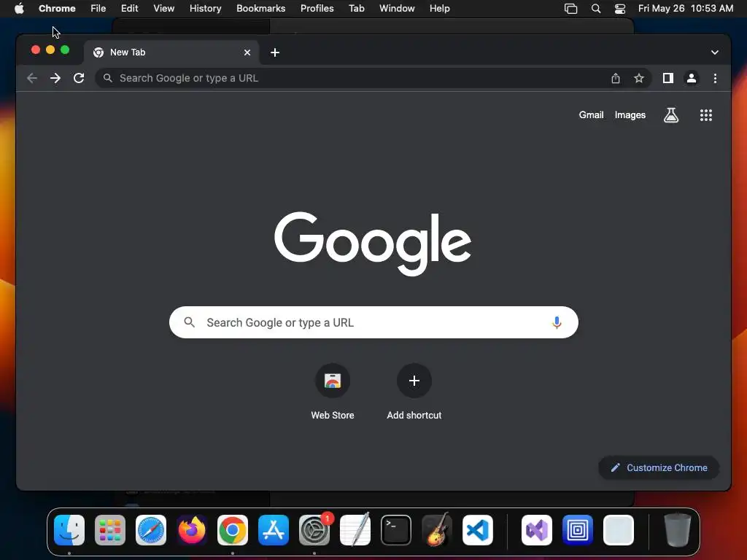
Task: Open App Store from the Dock
Action: (274, 530)
